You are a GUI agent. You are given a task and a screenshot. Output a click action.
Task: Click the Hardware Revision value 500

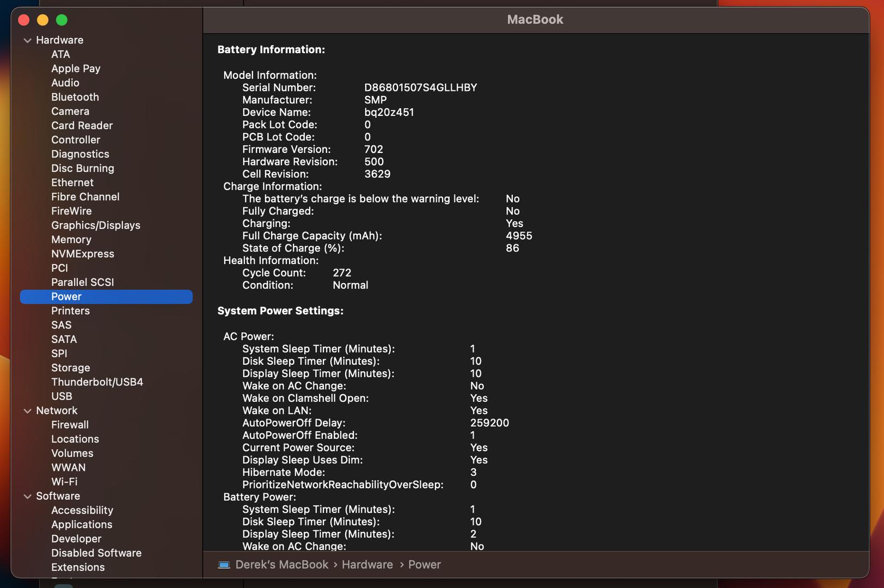pos(374,162)
